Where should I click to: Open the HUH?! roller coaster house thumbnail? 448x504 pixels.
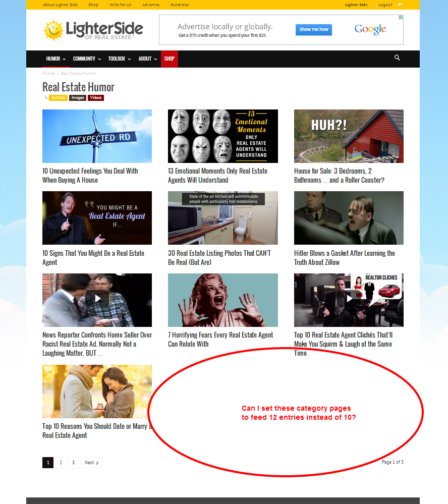(349, 136)
